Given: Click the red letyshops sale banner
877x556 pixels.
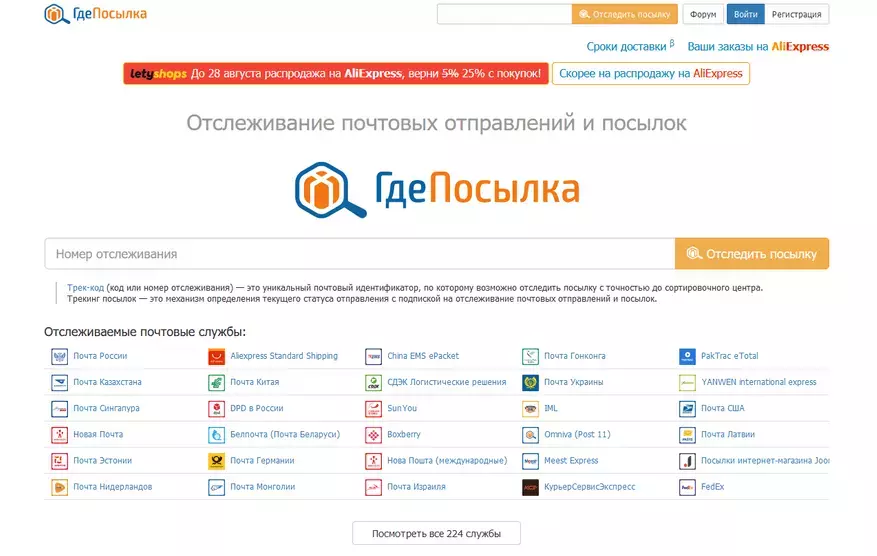Looking at the screenshot, I should [336, 73].
